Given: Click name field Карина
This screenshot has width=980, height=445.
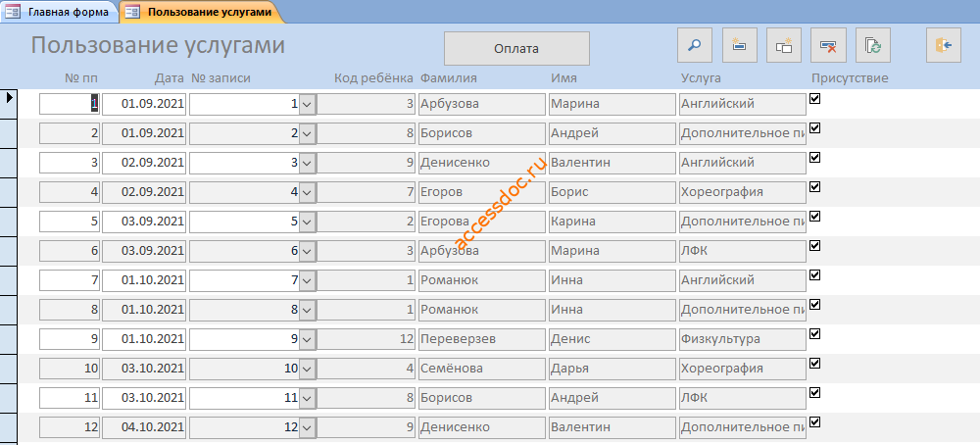Looking at the screenshot, I should 612,222.
